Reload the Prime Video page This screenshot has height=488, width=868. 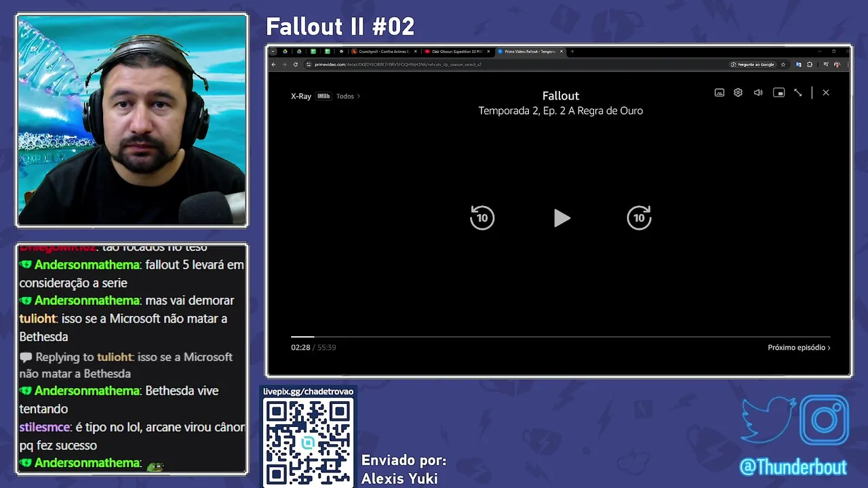pyautogui.click(x=296, y=64)
